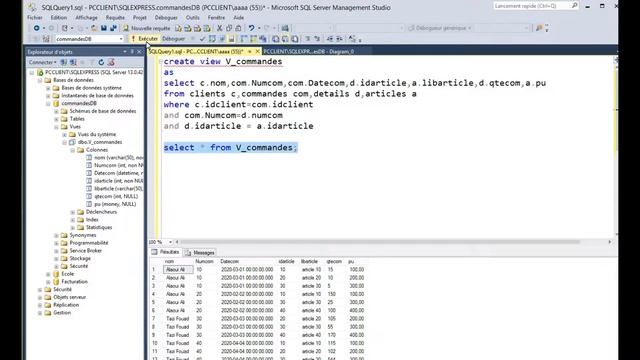Image resolution: width=640 pixels, height=360 pixels.
Task: Click the activity monitor icon in Object Explorer toolbar
Action: point(111,62)
